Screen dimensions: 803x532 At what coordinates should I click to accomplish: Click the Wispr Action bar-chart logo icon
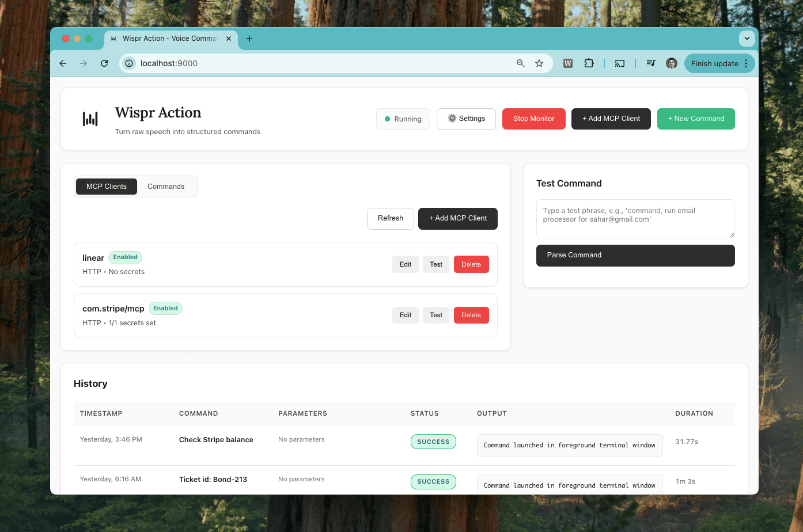[x=90, y=119]
